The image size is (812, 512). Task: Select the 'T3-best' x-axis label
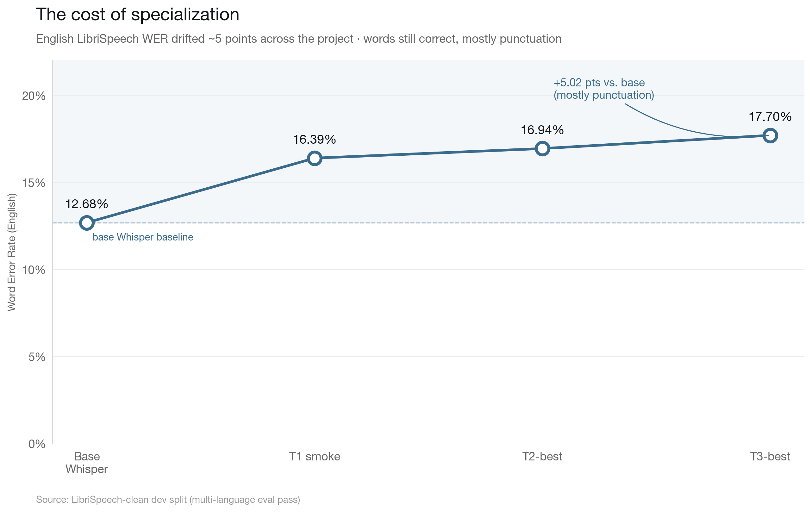pos(770,456)
